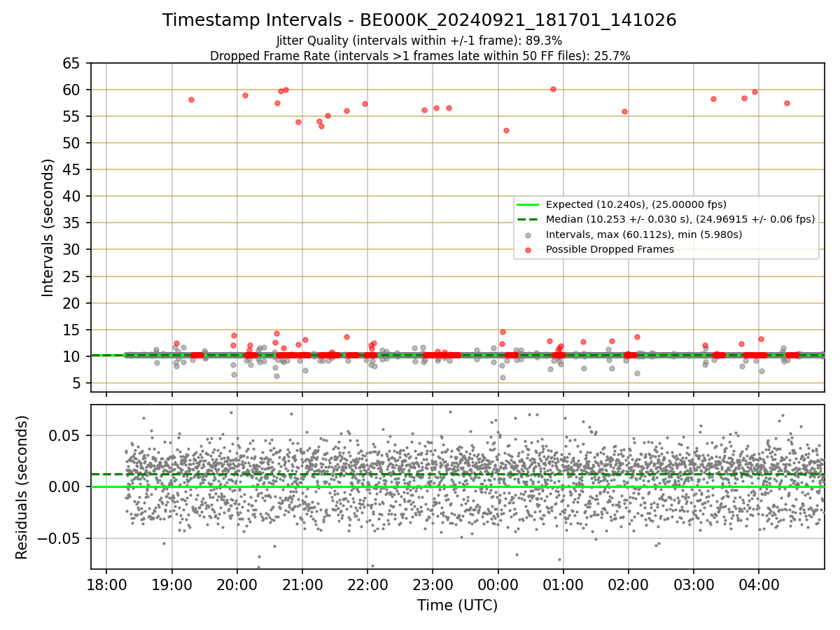
Task: Choose the "30" intervals axis tick label
Action: (x=73, y=250)
